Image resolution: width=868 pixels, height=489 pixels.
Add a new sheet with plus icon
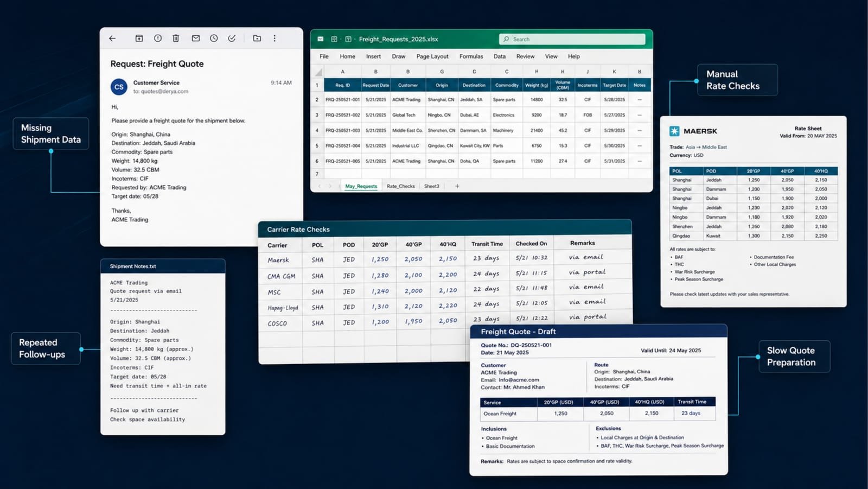tap(457, 186)
